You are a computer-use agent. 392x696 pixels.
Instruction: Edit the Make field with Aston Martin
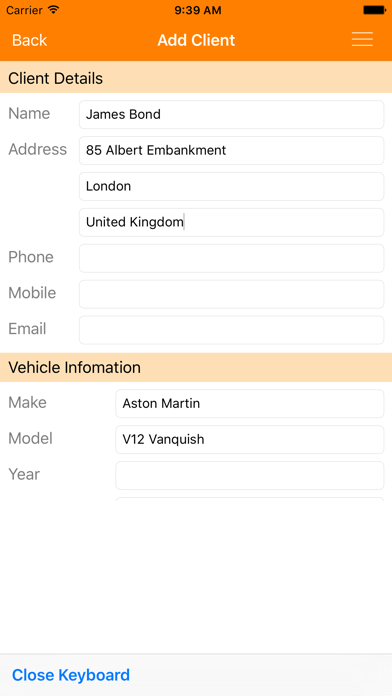tap(249, 403)
